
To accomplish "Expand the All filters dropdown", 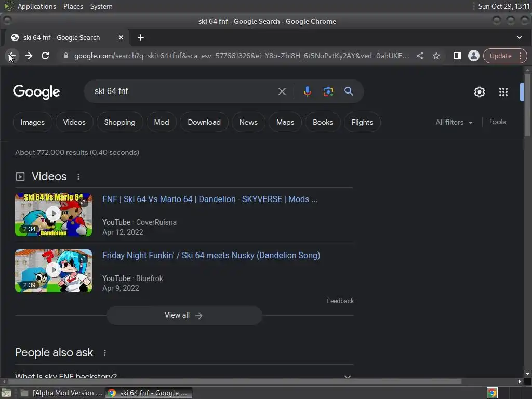I will click(x=454, y=122).
